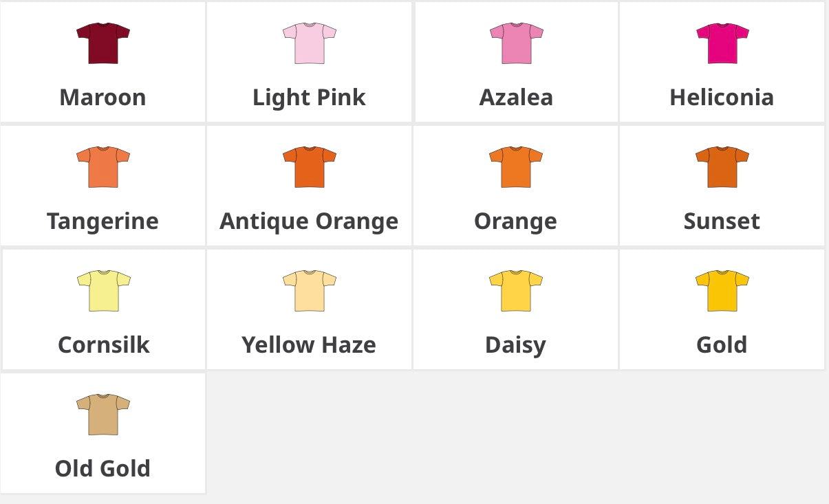Choose the Light Pink shirt icon
Screen dimensions: 829x504
310,43
